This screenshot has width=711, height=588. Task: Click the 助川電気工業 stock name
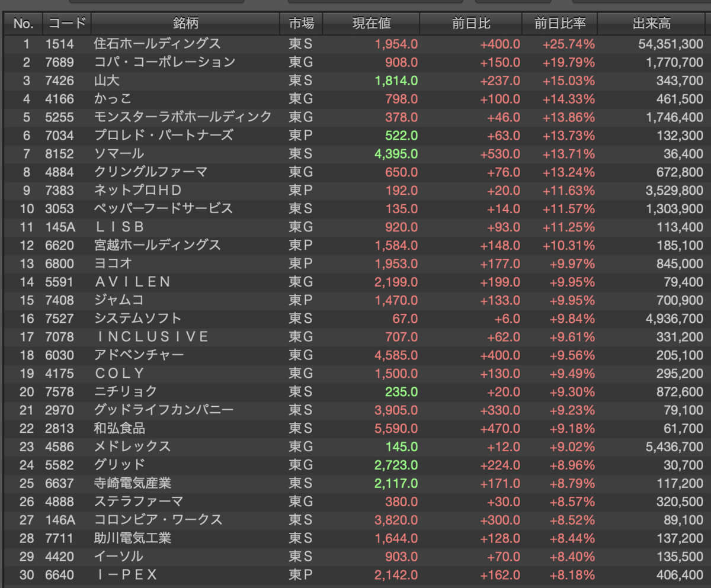click(x=133, y=538)
